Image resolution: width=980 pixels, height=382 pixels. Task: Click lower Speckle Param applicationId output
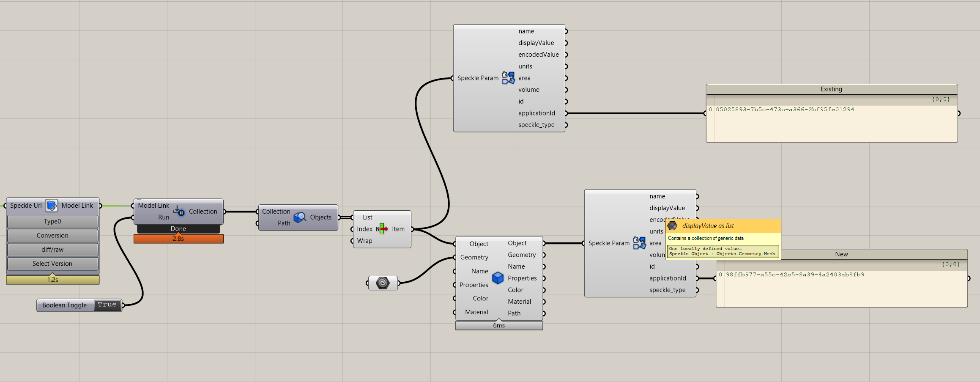click(x=668, y=278)
